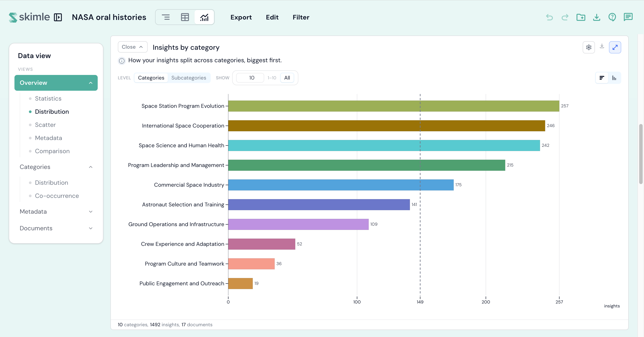Click the 'Space Station Program Evolution' label
Image resolution: width=644 pixels, height=337 pixels.
pos(183,106)
